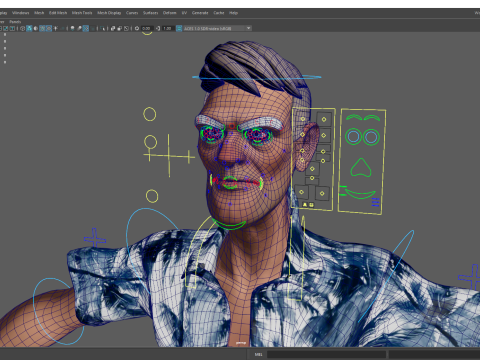Open the Surfaces menu
480x360 pixels.
click(x=151, y=13)
